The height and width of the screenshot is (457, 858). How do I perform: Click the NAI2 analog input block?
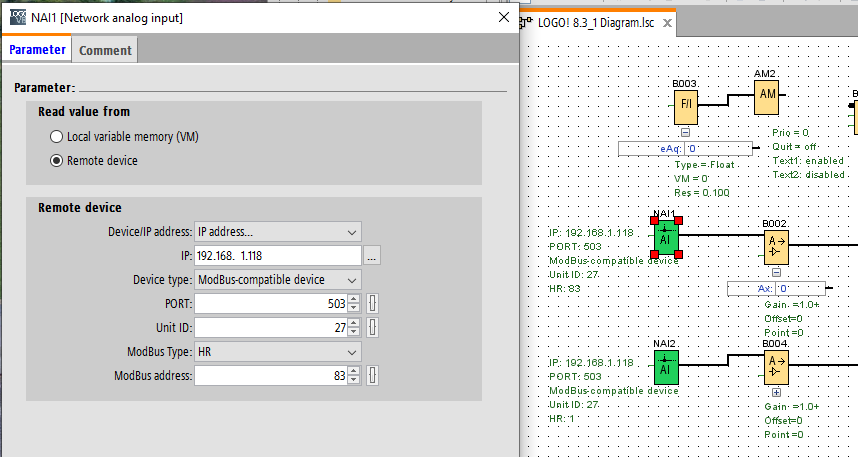click(666, 367)
